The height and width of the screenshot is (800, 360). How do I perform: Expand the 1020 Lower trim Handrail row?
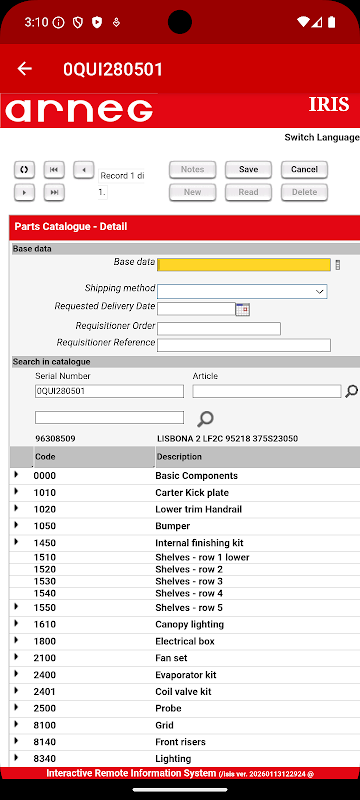click(x=16, y=508)
